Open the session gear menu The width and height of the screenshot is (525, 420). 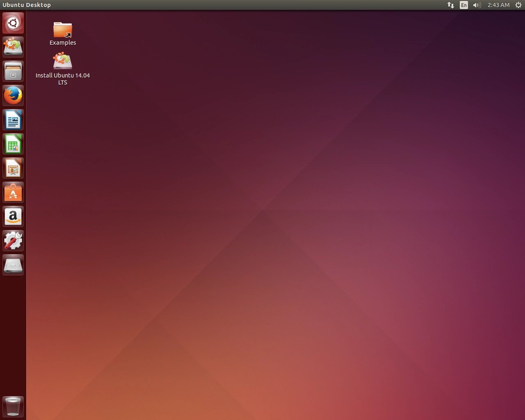(x=518, y=5)
